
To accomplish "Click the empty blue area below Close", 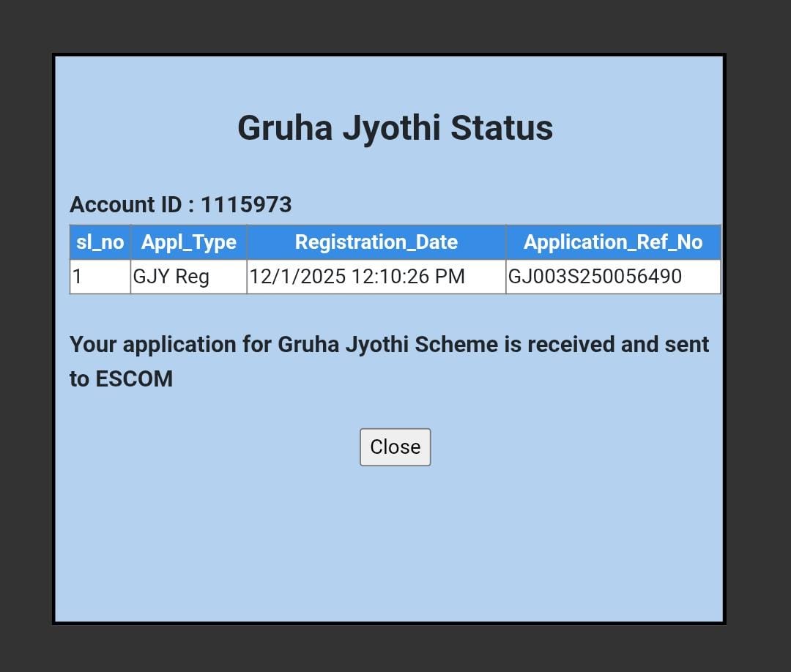I will pos(395,542).
